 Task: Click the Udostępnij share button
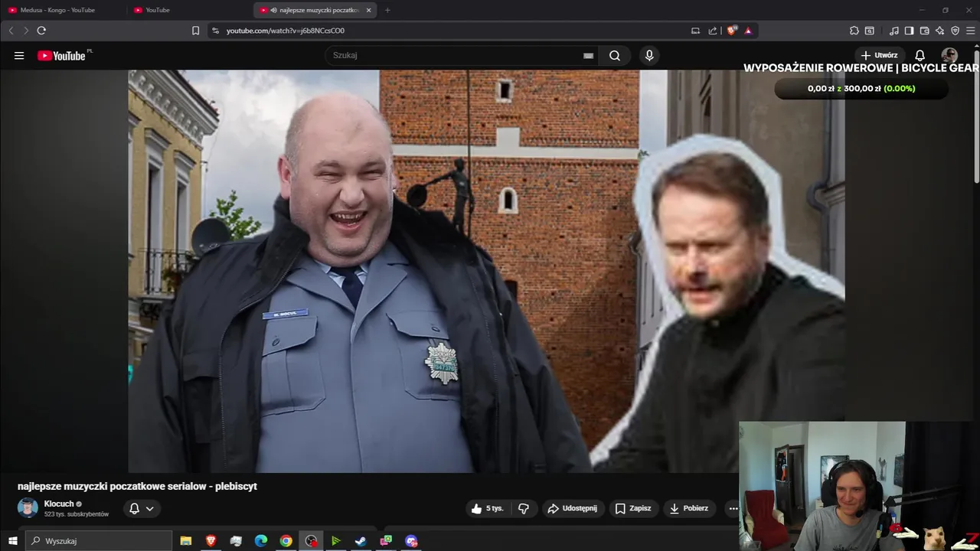click(x=572, y=508)
